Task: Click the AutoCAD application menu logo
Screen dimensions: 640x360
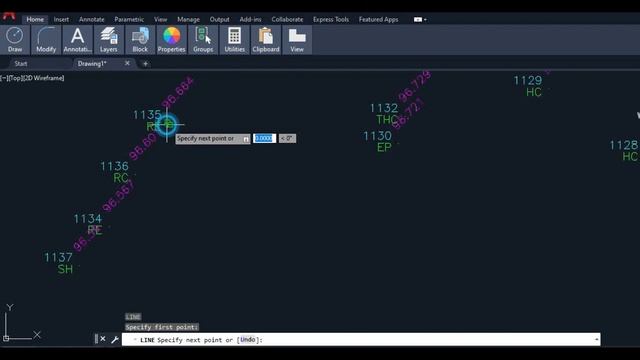Action: click(9, 16)
